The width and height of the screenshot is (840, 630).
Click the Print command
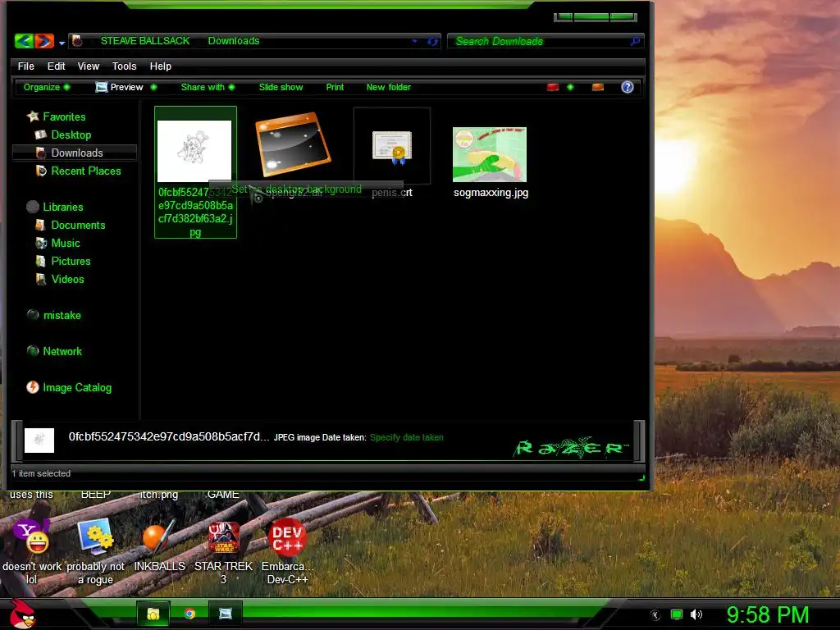pyautogui.click(x=335, y=87)
